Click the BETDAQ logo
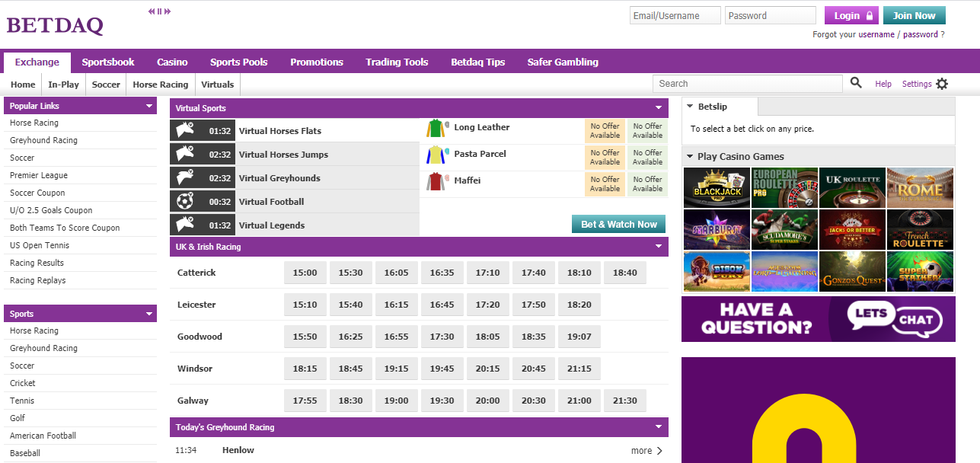 click(55, 26)
